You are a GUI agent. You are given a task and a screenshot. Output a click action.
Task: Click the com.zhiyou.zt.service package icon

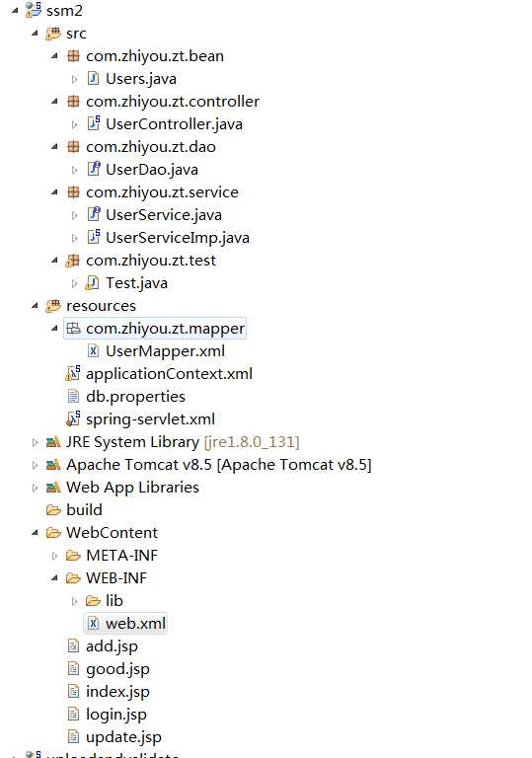click(x=73, y=192)
